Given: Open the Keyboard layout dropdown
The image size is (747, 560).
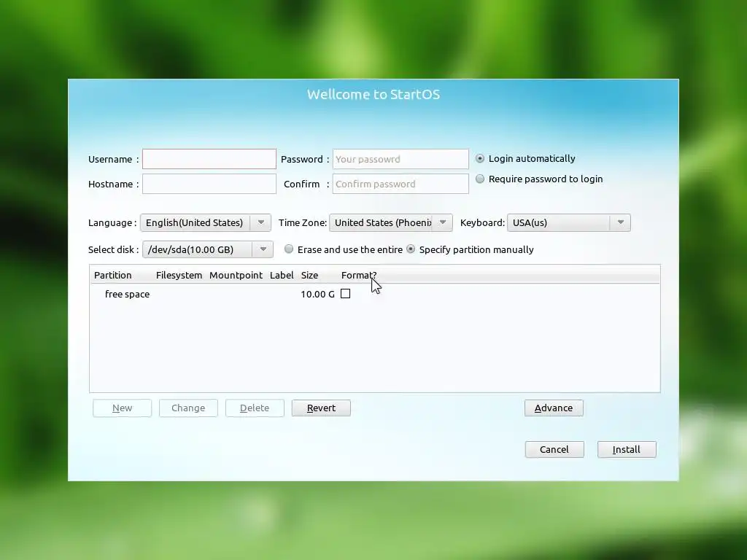Looking at the screenshot, I should (569, 222).
